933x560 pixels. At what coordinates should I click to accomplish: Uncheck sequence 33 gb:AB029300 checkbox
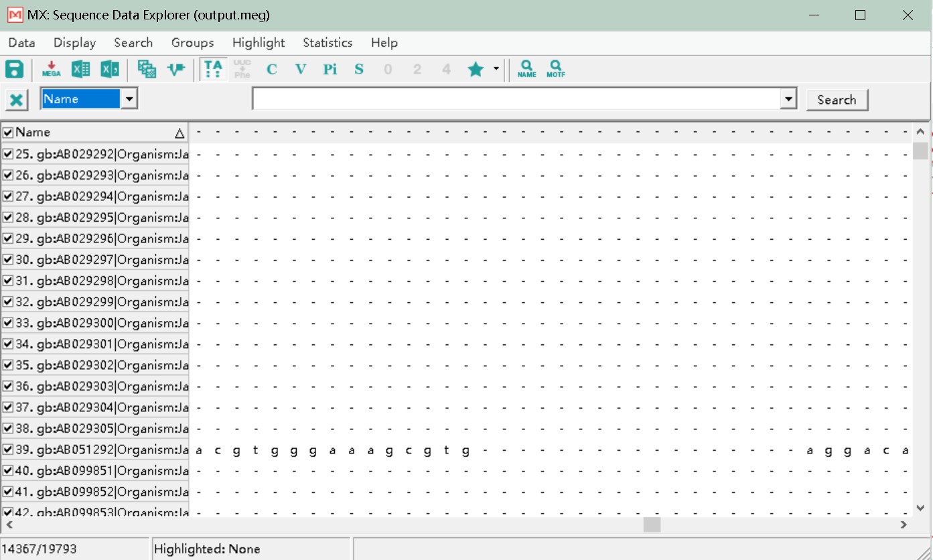(x=8, y=323)
